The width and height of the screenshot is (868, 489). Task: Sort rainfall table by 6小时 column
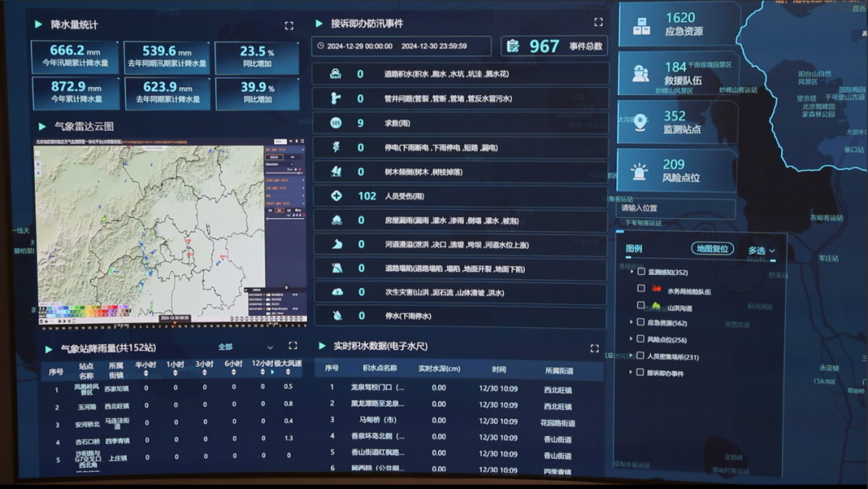tap(234, 373)
